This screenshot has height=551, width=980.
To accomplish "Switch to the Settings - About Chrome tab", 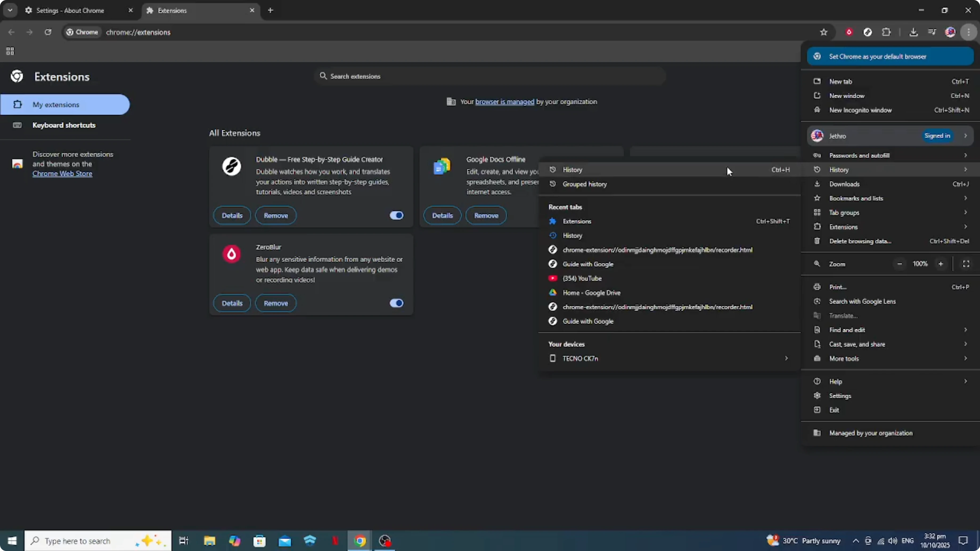I will click(70, 10).
